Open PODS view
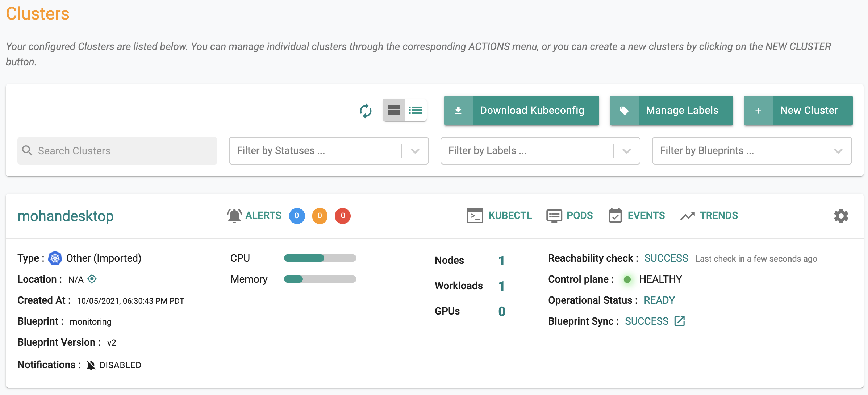868x395 pixels. [x=580, y=216]
